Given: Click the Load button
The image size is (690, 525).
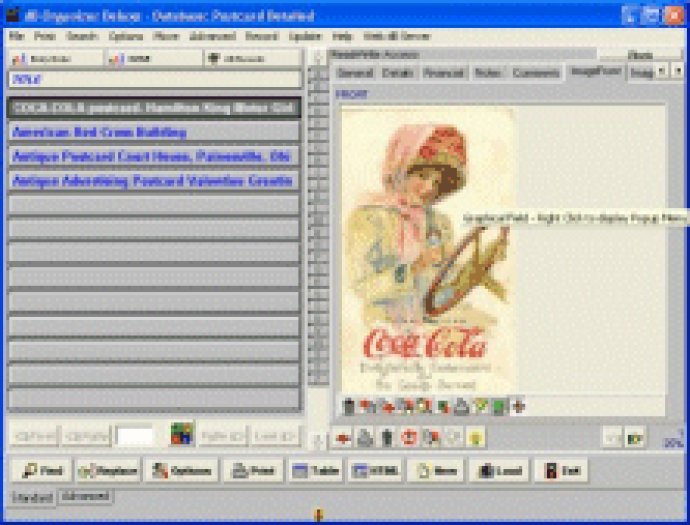Looking at the screenshot, I should (499, 470).
